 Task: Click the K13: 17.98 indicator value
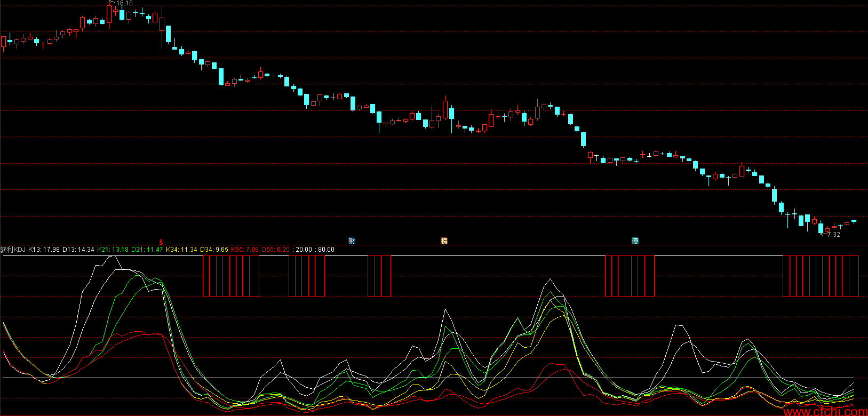44,250
